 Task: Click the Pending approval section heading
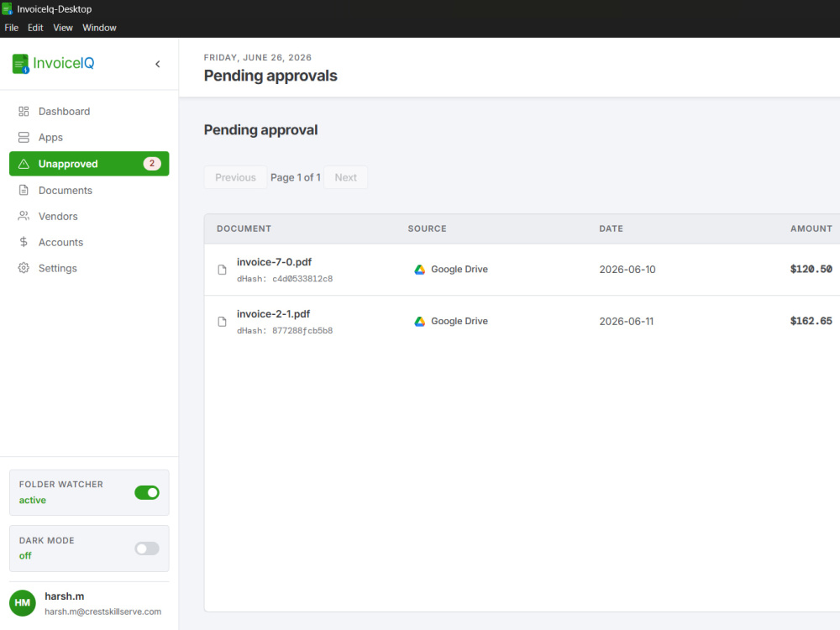pyautogui.click(x=261, y=130)
